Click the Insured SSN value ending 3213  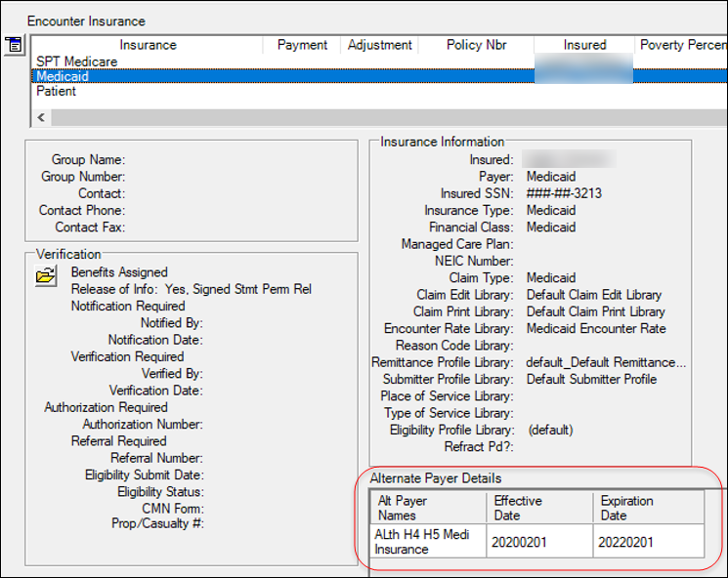coord(564,193)
